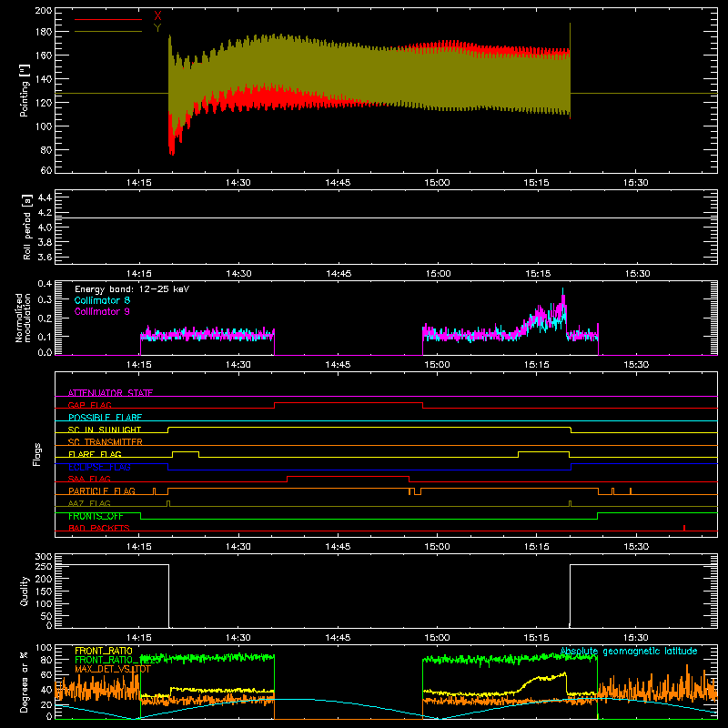728x728 pixels.
Task: Click the Pointing axis title
Action: tap(25, 90)
